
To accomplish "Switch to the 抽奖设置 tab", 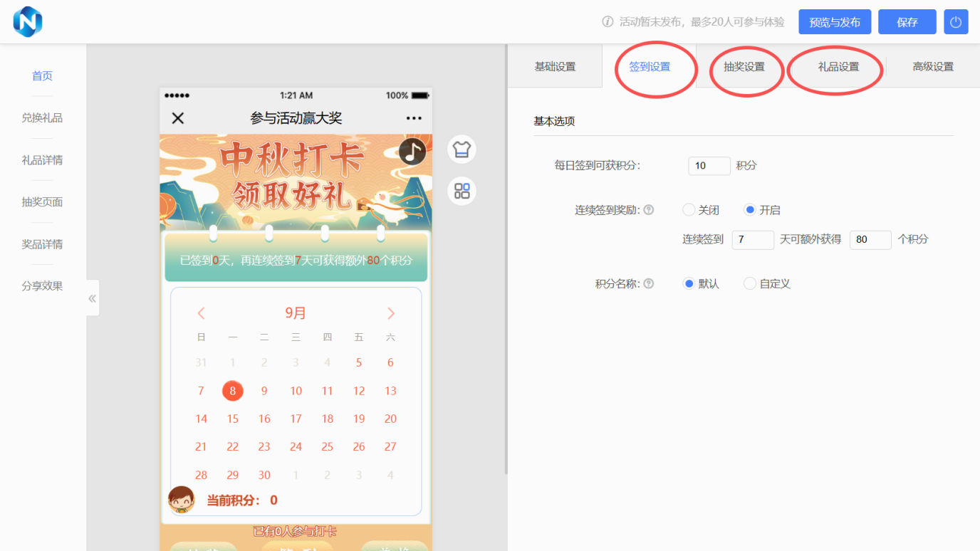I will 744,67.
